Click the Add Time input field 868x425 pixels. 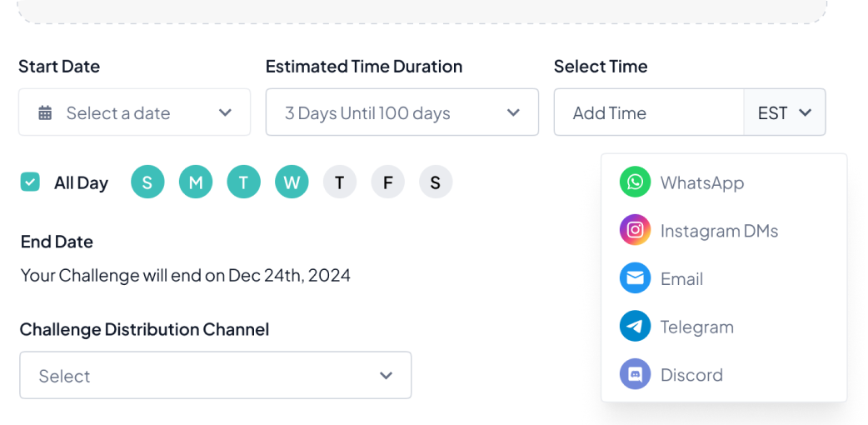[x=648, y=112]
